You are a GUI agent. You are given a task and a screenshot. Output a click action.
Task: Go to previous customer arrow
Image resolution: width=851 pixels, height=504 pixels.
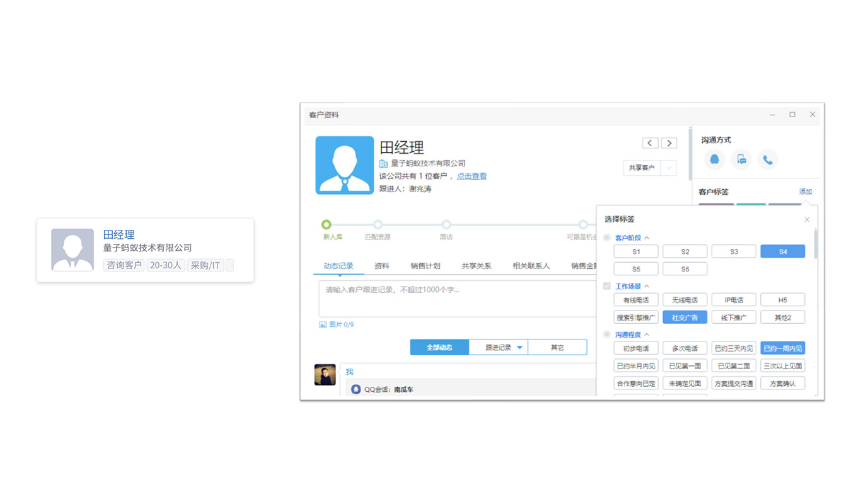(651, 143)
